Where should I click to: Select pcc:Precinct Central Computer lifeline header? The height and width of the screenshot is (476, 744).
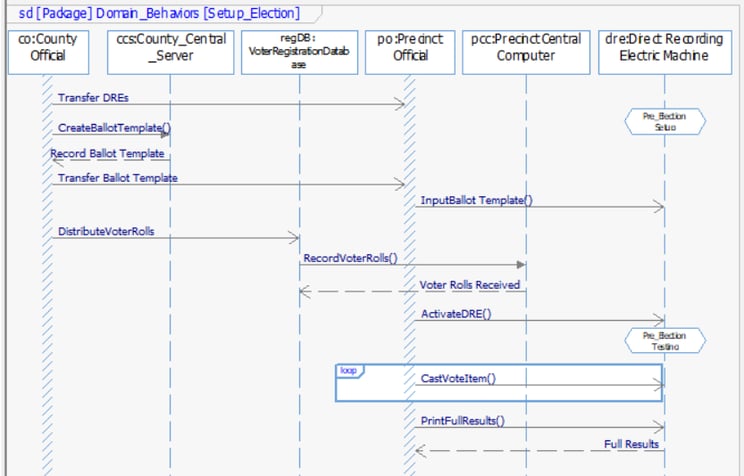526,52
